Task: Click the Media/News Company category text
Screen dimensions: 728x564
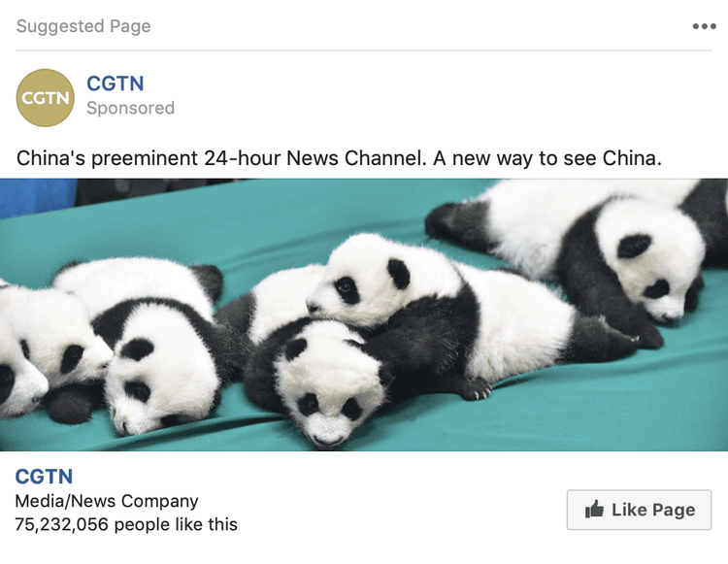Action: pyautogui.click(x=107, y=501)
